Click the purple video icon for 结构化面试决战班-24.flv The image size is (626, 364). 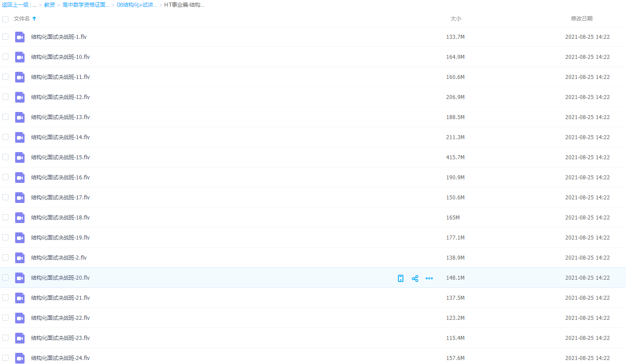click(20, 358)
